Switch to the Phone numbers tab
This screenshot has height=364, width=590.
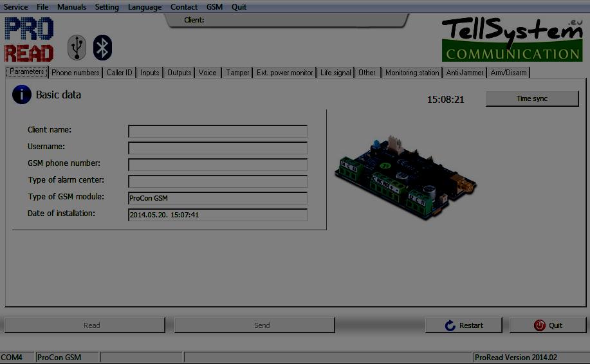75,73
